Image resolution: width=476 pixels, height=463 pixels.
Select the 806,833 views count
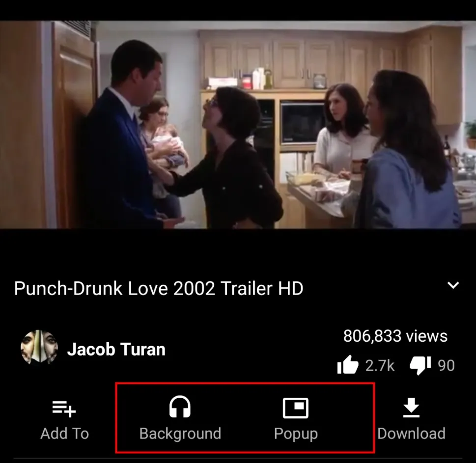click(x=395, y=336)
